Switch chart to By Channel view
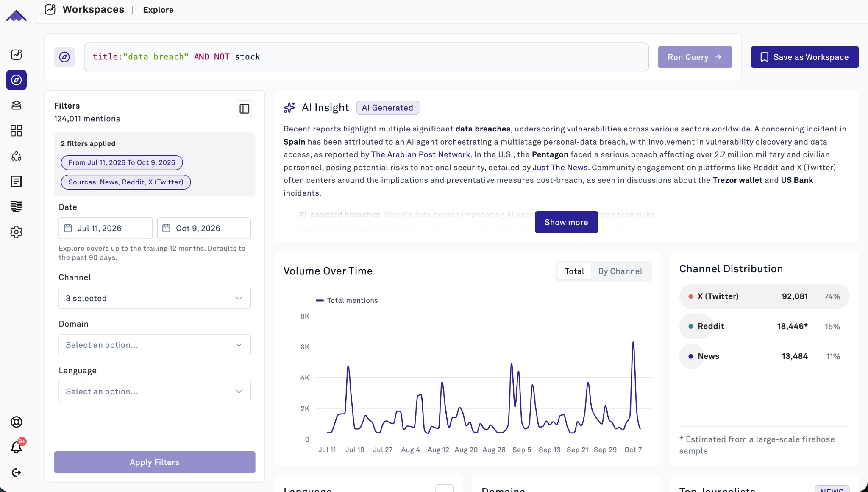 (620, 271)
